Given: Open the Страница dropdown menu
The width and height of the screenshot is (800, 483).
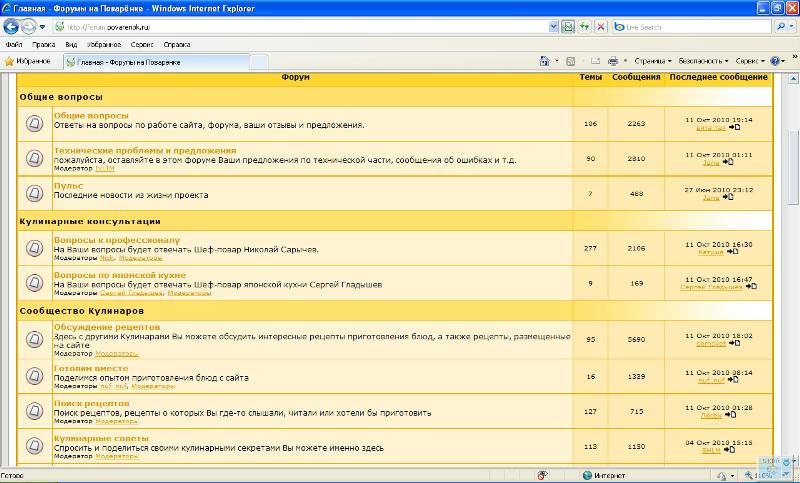Looking at the screenshot, I should coord(652,61).
